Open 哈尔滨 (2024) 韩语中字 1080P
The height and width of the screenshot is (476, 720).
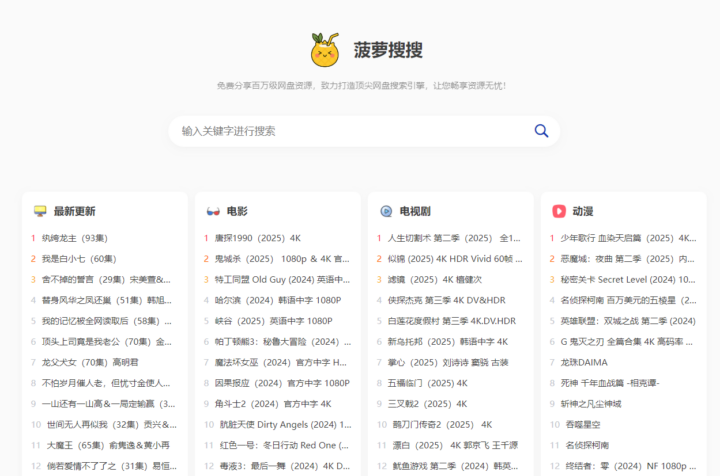tap(278, 300)
